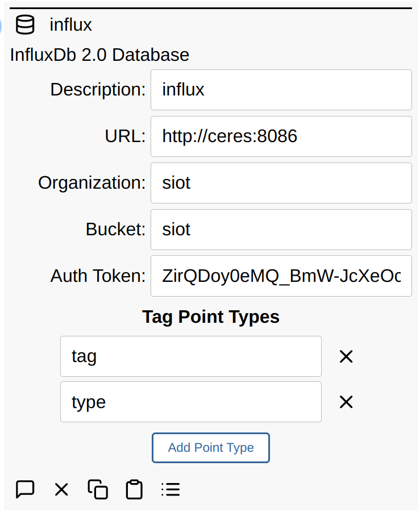Select the Organization text box
Viewport: 420px width, 516px height.
click(x=281, y=183)
